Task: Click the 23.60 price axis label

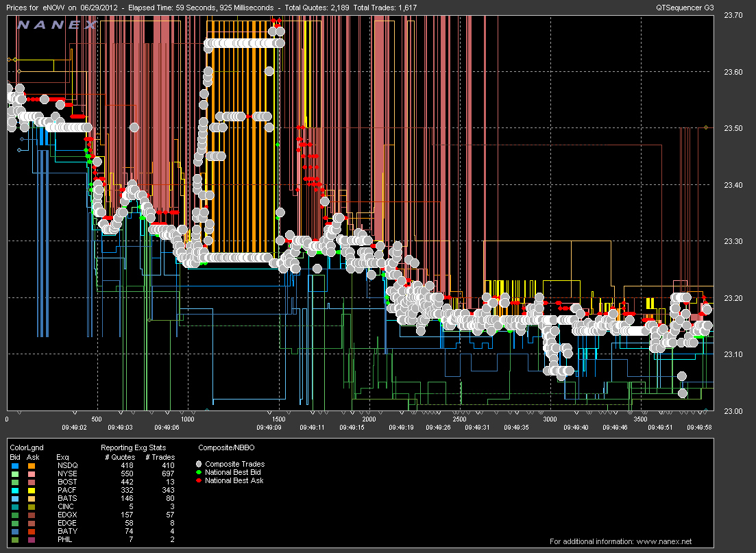Action: 733,73
